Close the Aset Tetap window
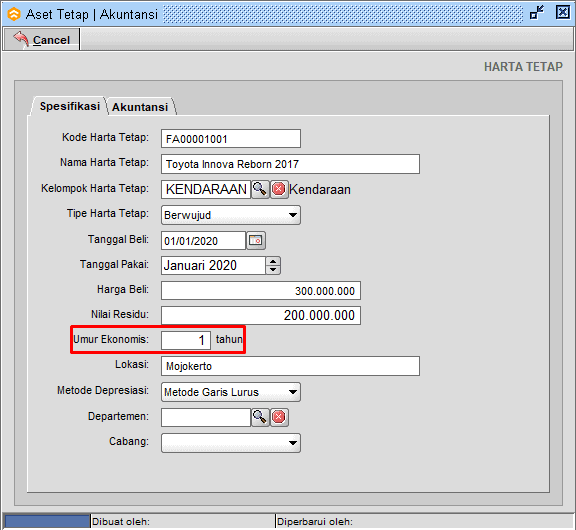 pos(562,12)
